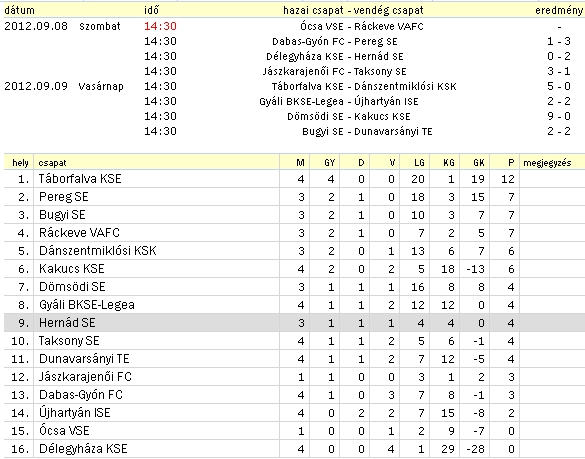
Task: Open the Dömsödi SE - Kakucs KSE match
Action: [349, 116]
